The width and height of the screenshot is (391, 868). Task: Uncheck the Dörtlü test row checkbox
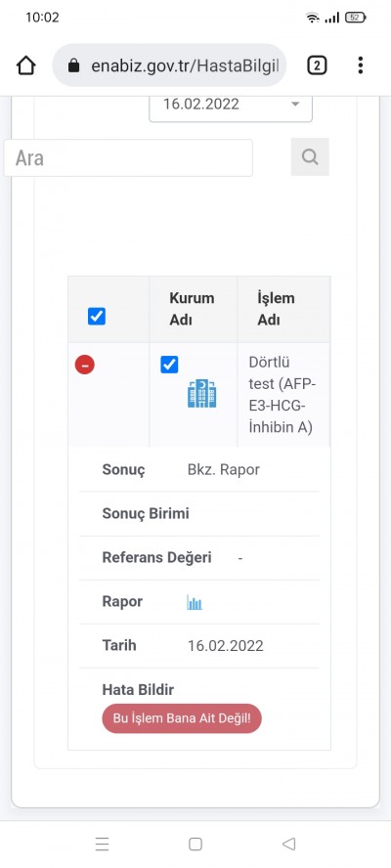169,365
